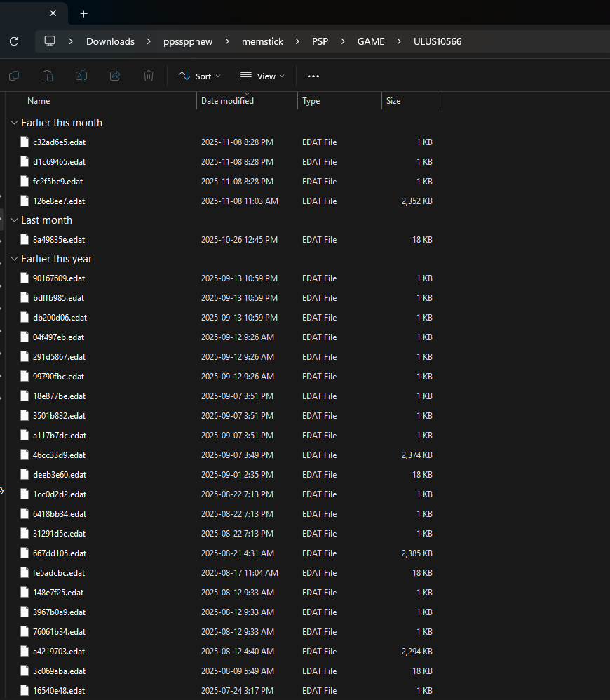Click the 2,294 KB size cell
The image size is (610, 700).
(416, 652)
